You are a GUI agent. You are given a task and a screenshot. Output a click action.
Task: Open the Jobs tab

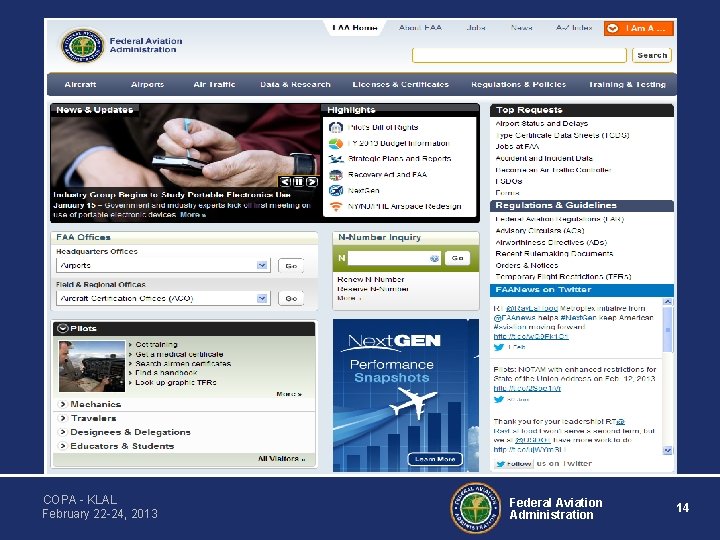click(x=476, y=28)
